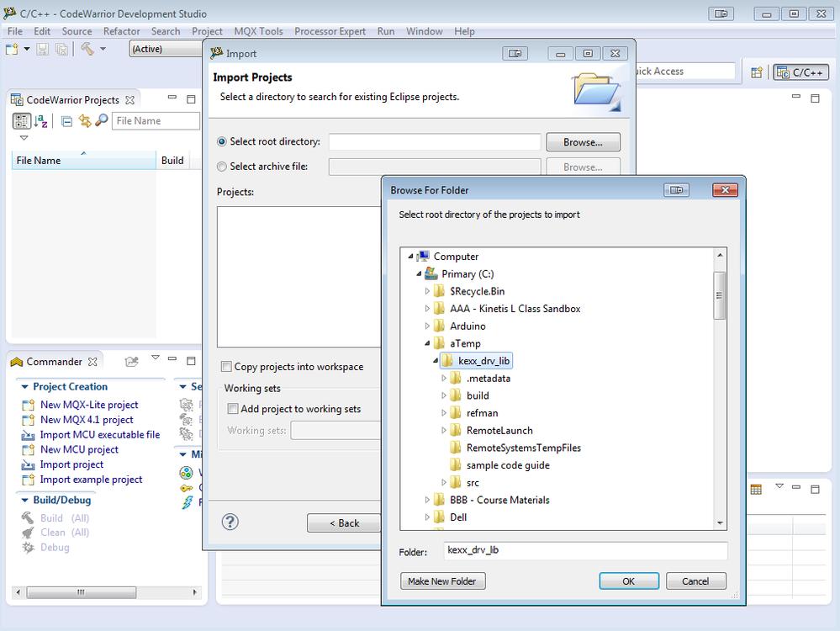This screenshot has height=631, width=840.
Task: Collapse the Project Creation section in Commander
Action: point(24,386)
